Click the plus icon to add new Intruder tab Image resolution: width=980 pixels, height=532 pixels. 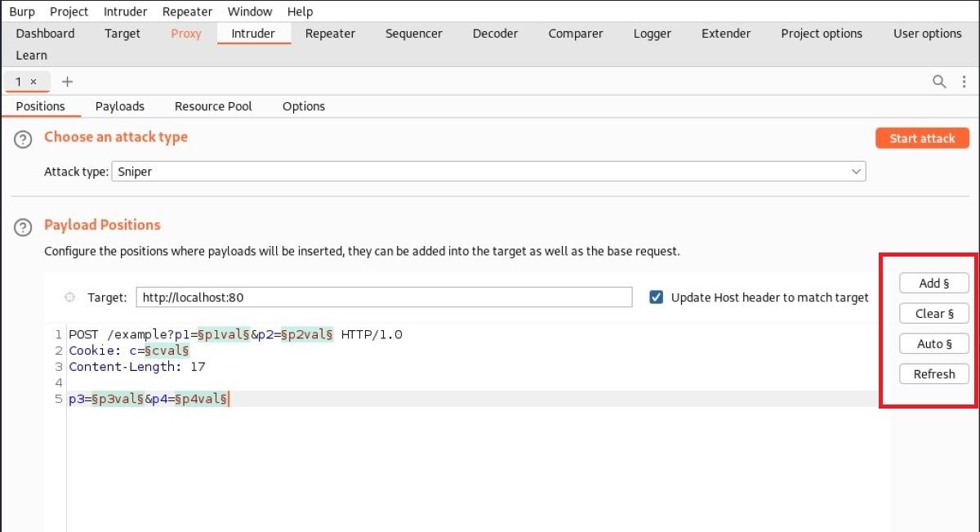[67, 82]
